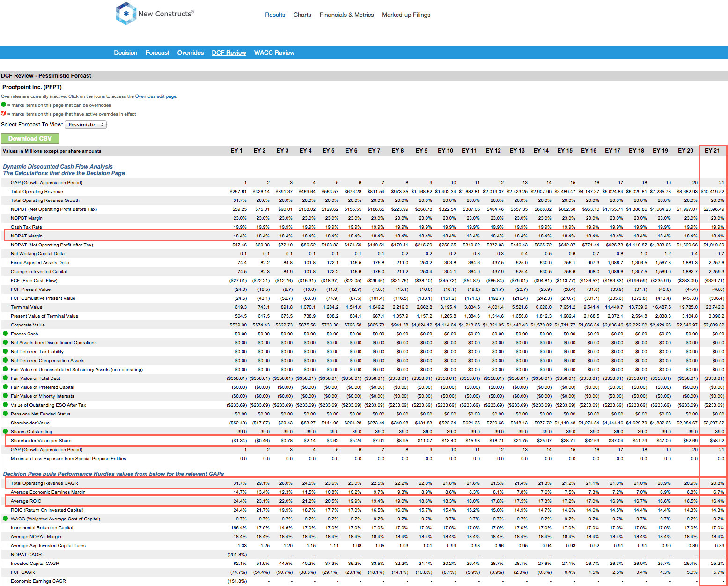
Task: Click the Terminal Value row label
Action: click(26, 307)
